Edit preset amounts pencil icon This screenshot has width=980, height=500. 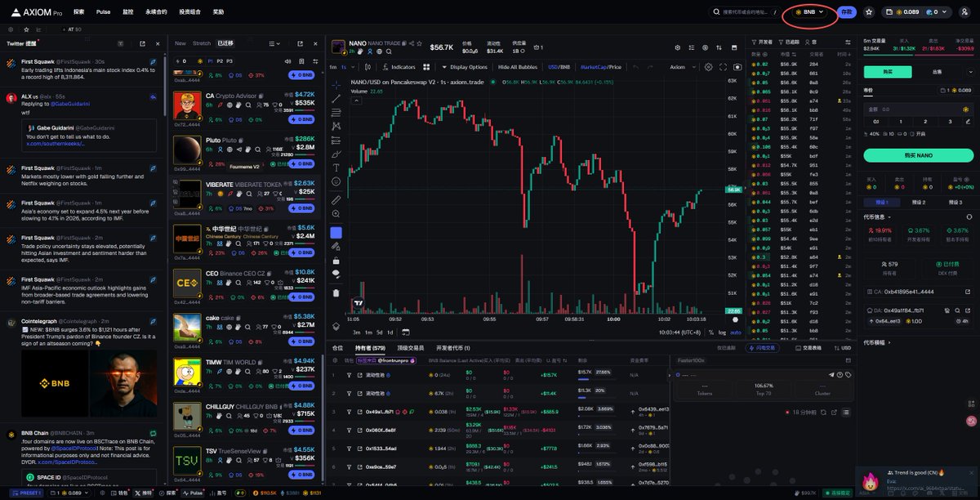[x=966, y=121]
